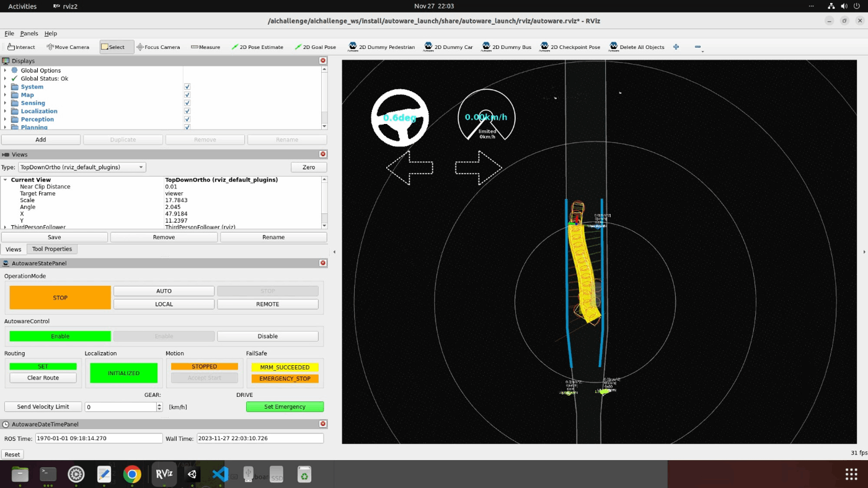Close the AutowareDateTimePanel
The image size is (868, 488).
[323, 424]
